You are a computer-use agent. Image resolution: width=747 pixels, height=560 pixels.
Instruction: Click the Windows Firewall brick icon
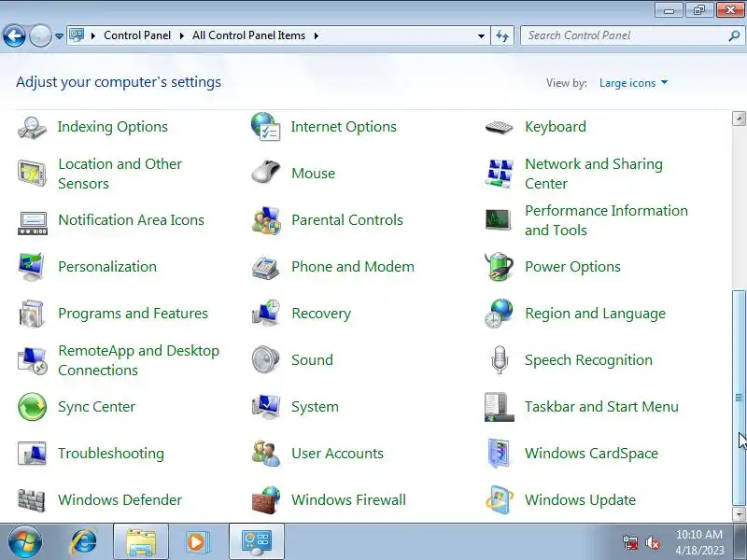266,500
